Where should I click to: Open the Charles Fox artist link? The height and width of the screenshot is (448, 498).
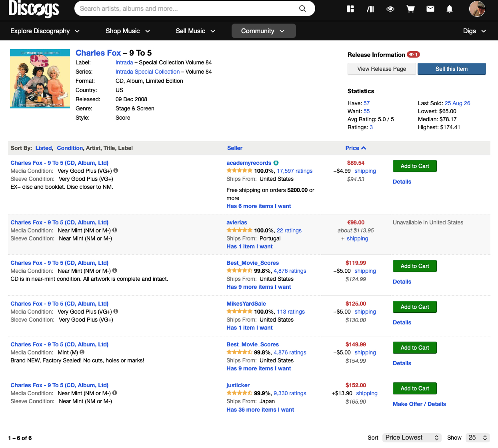click(x=98, y=53)
